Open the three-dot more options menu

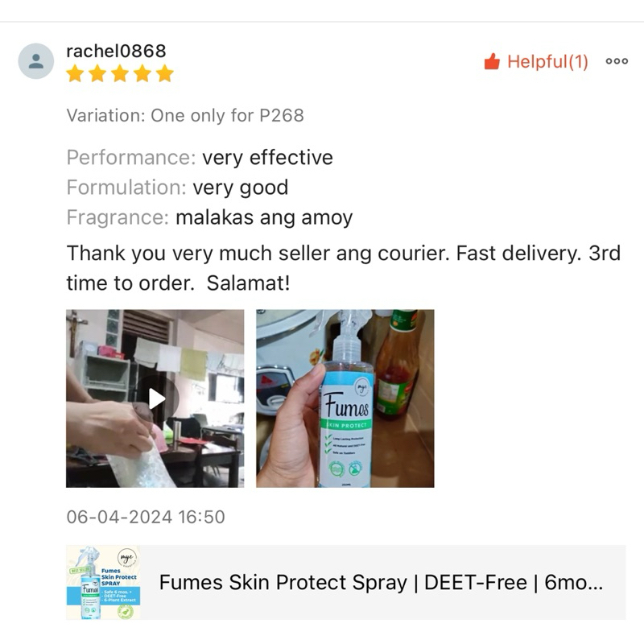click(617, 61)
